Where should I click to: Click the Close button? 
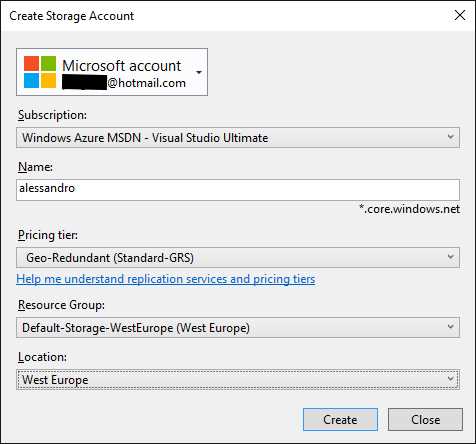(425, 419)
